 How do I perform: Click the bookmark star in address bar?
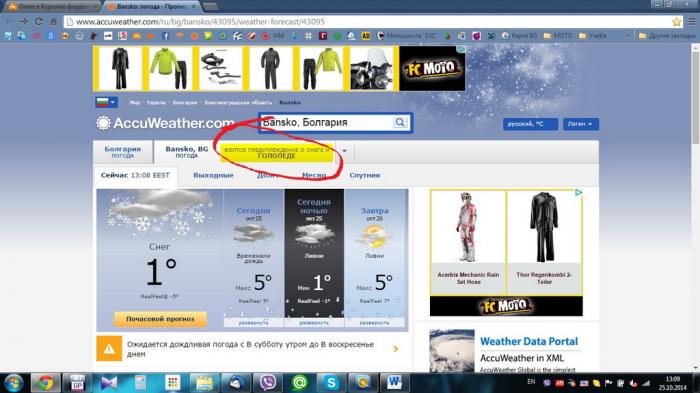click(677, 21)
